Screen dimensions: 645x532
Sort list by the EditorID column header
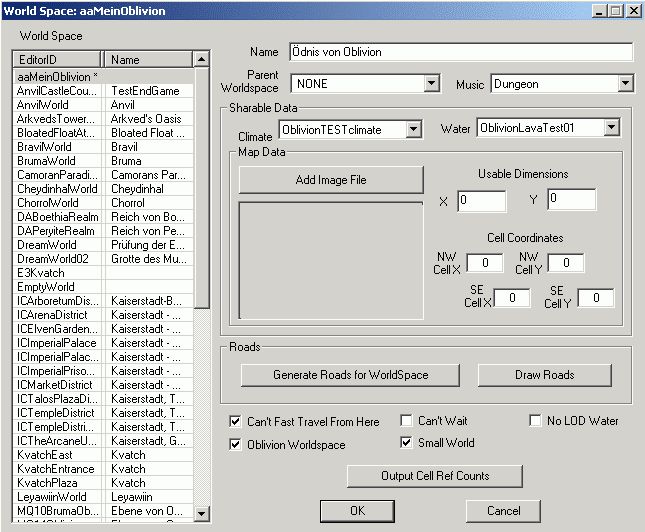[x=57, y=60]
